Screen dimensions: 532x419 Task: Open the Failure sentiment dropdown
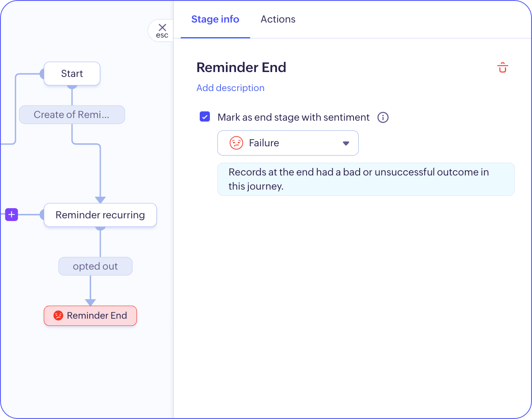pyautogui.click(x=287, y=143)
